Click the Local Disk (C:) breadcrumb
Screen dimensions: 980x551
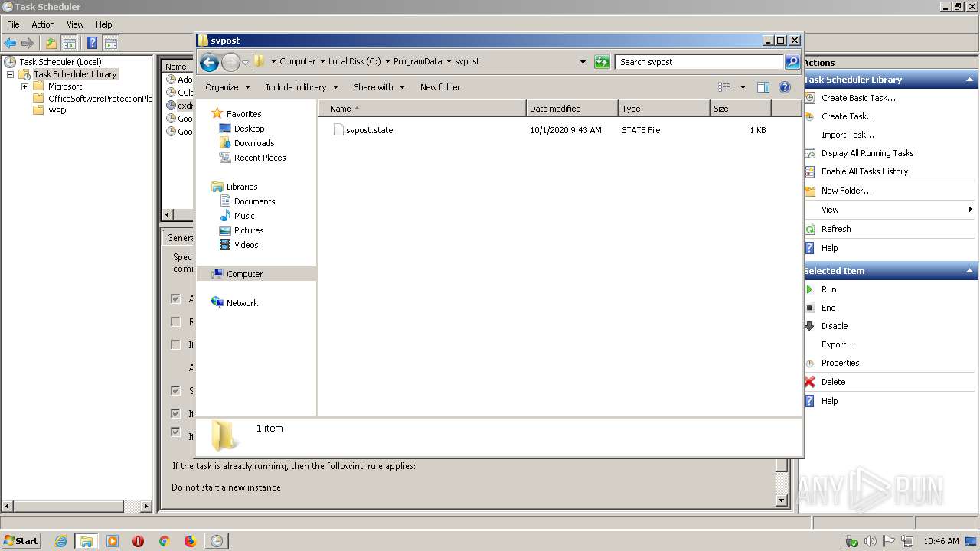click(354, 62)
